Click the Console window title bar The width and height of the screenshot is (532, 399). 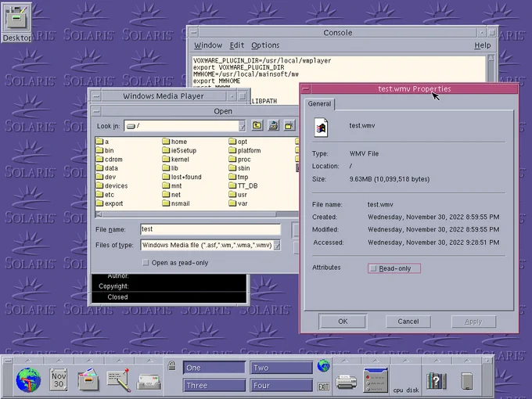(338, 33)
